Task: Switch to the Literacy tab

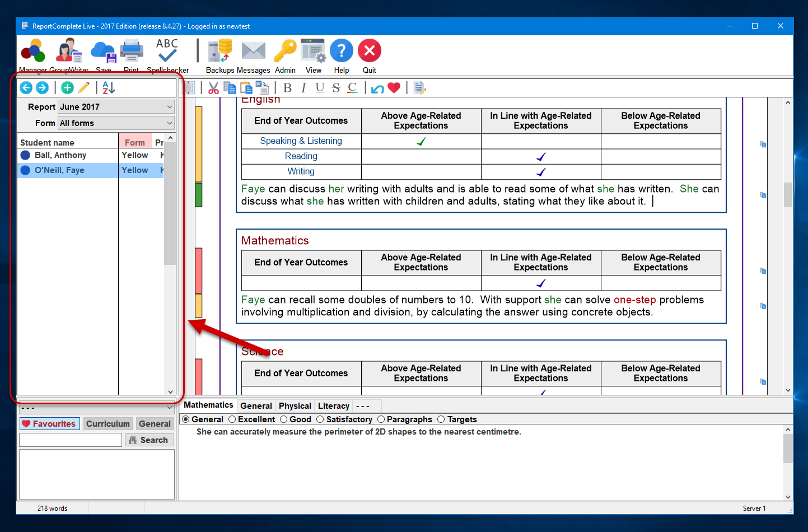Action: 333,406
